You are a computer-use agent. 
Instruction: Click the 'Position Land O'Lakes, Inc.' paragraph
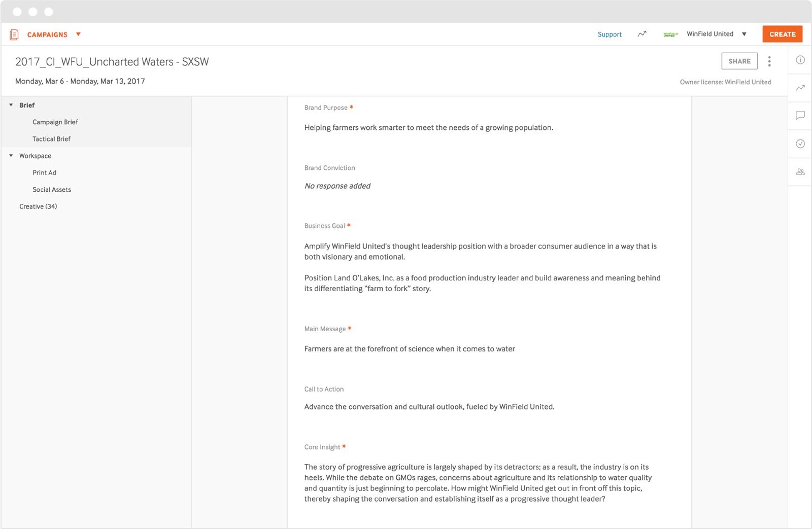click(x=482, y=283)
